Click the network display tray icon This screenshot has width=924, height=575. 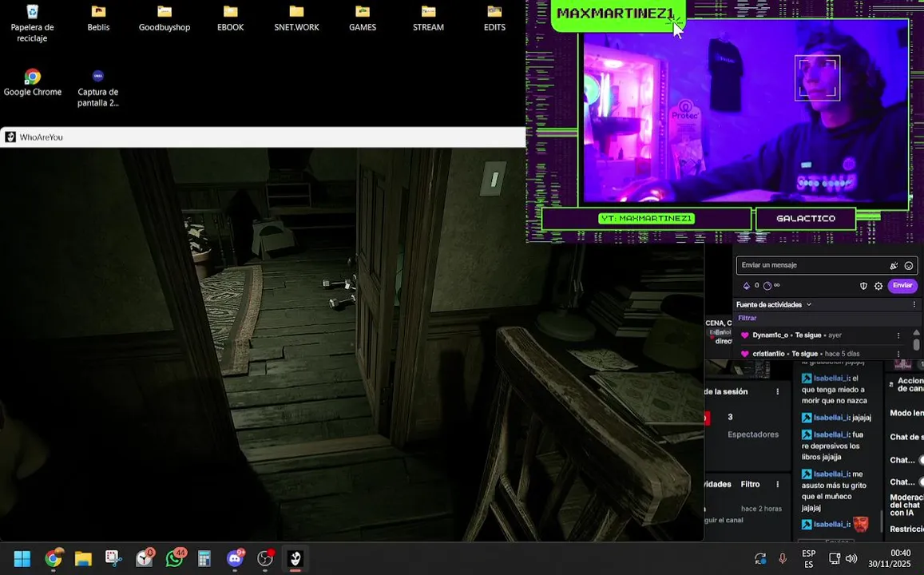point(835,558)
